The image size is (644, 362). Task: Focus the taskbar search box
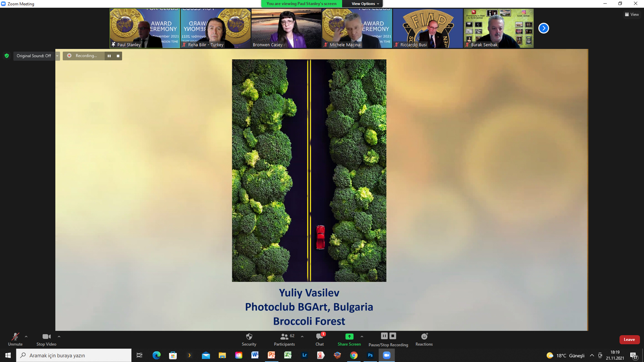(x=74, y=355)
